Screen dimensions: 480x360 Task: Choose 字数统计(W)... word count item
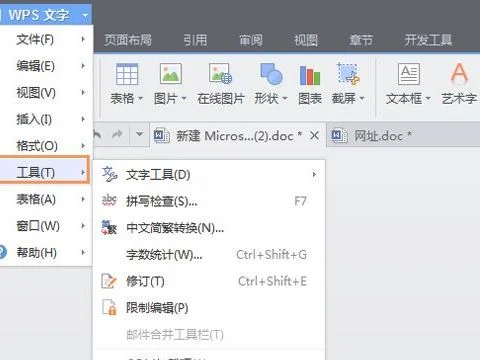click(209, 255)
